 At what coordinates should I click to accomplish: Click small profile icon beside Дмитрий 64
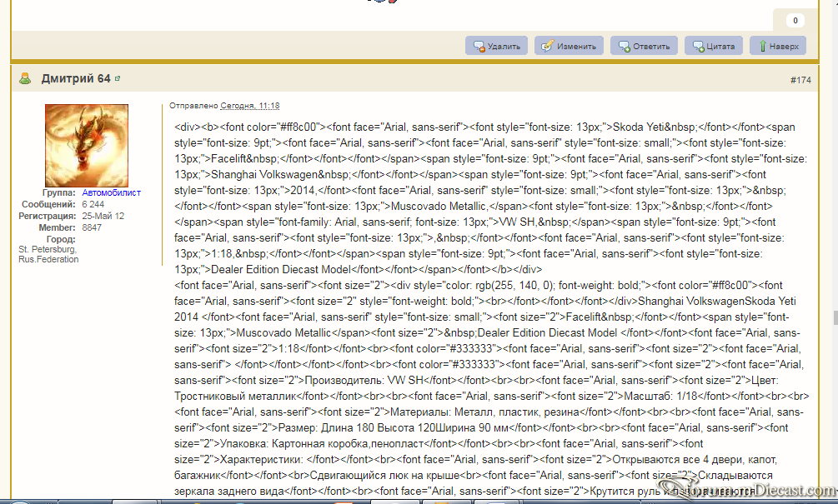118,78
